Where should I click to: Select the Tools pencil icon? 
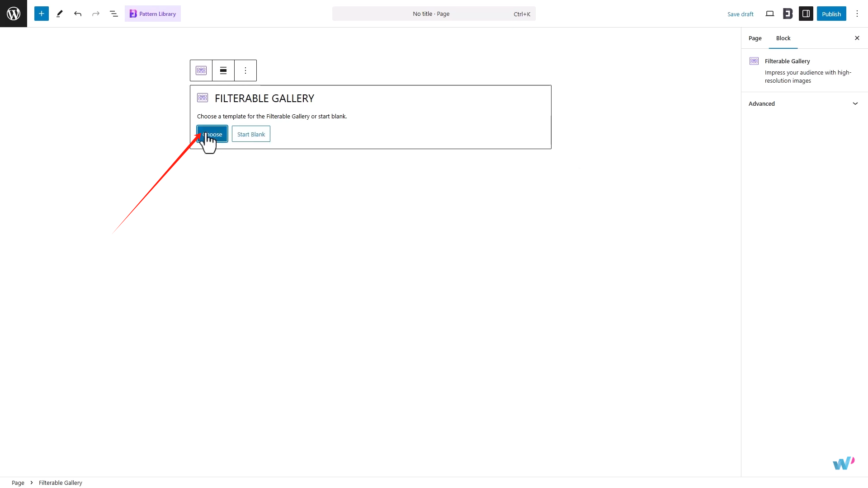[x=59, y=14]
